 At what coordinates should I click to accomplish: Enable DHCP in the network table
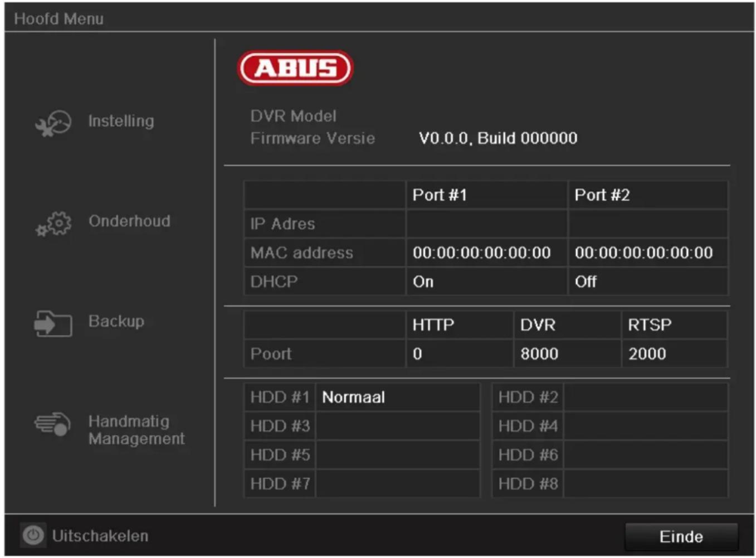click(x=273, y=282)
